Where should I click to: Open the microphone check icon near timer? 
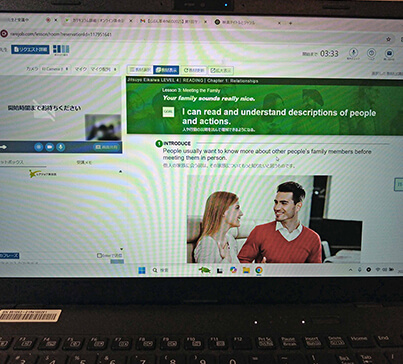(x=353, y=53)
